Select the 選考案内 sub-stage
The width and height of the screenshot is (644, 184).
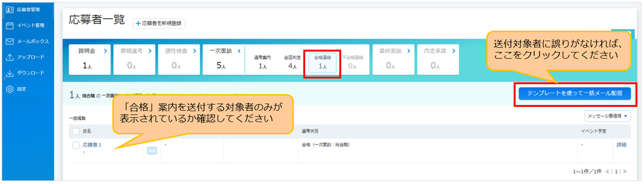(262, 62)
